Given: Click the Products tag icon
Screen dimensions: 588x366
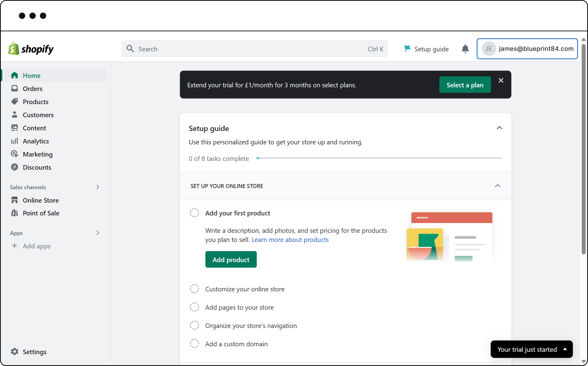Looking at the screenshot, I should coord(14,101).
